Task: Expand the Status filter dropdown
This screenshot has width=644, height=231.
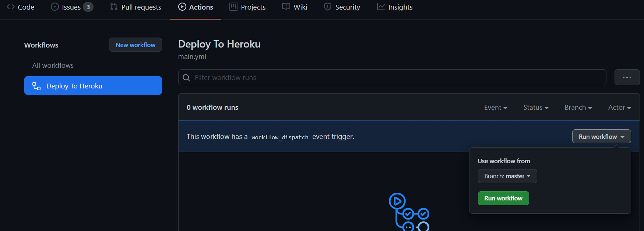Action: pyautogui.click(x=536, y=107)
